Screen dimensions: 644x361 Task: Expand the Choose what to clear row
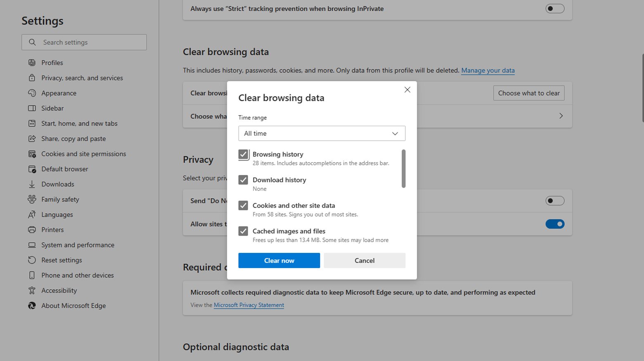(x=561, y=116)
